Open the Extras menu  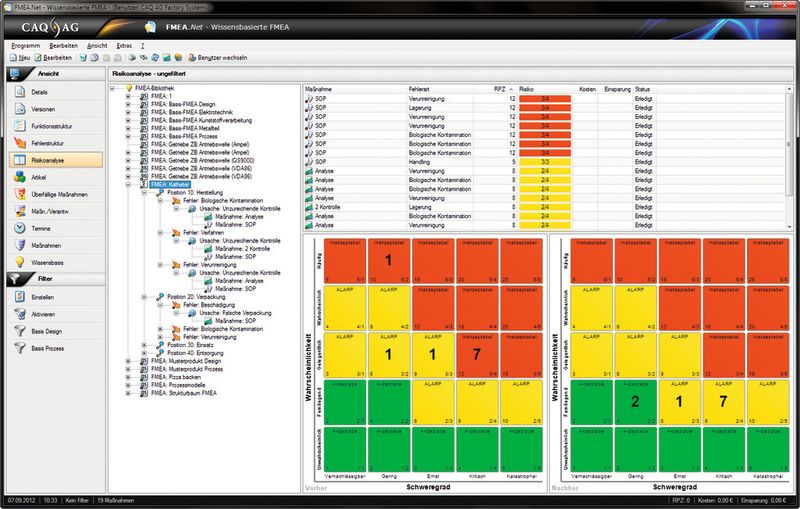[124, 46]
